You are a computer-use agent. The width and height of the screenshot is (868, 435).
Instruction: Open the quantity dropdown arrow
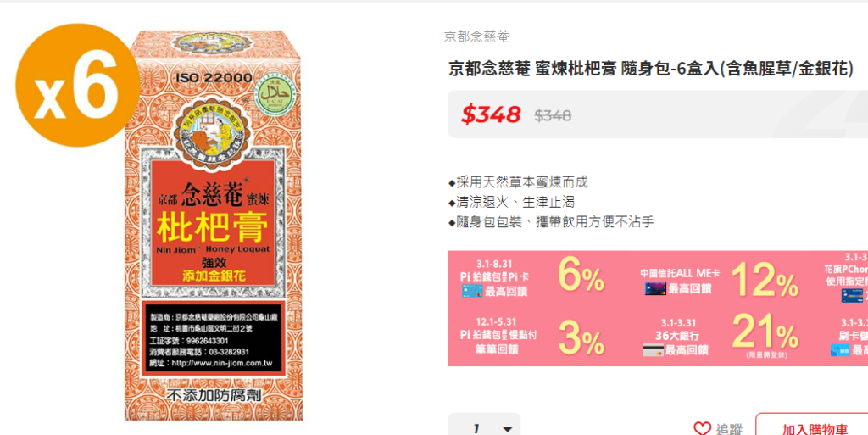point(507,429)
